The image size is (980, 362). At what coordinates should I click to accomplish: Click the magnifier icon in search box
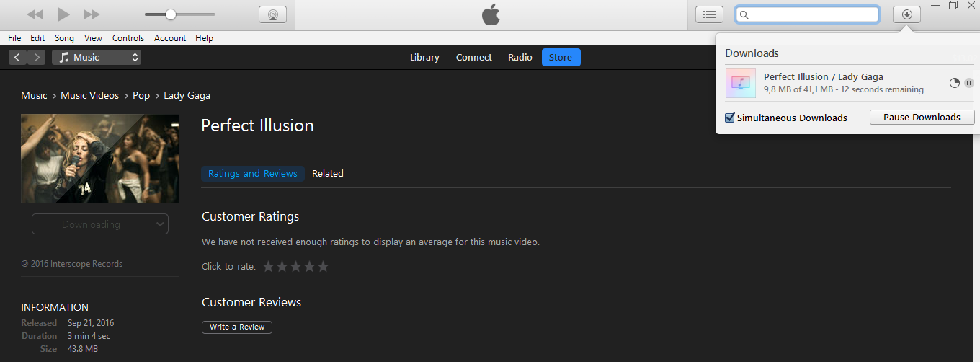coord(745,15)
